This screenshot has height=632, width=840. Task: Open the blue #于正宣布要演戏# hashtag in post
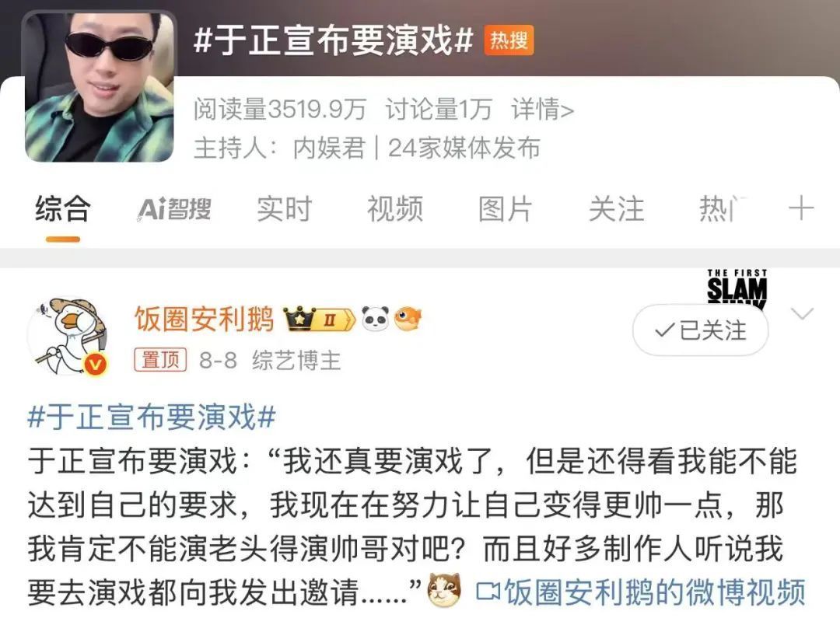tap(152, 417)
